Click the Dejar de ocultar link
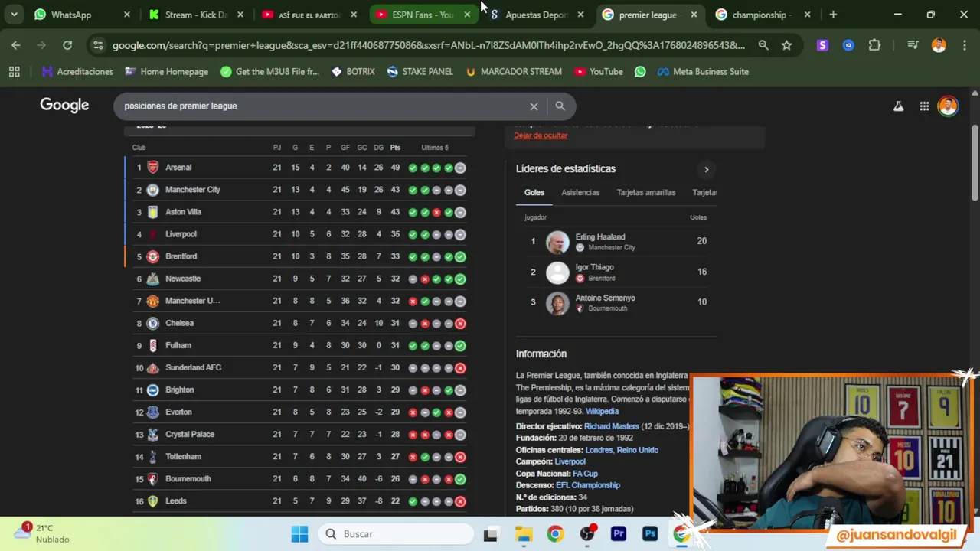This screenshot has width=980, height=551. [541, 135]
